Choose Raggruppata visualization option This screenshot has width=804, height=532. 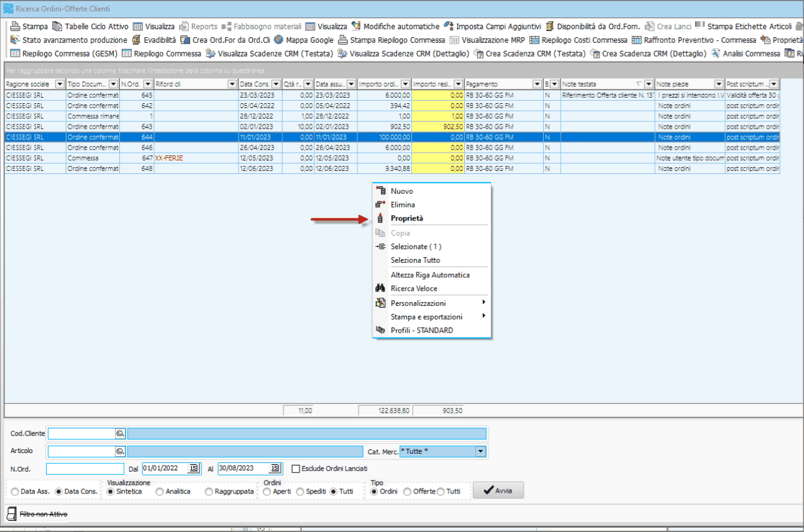coord(209,491)
